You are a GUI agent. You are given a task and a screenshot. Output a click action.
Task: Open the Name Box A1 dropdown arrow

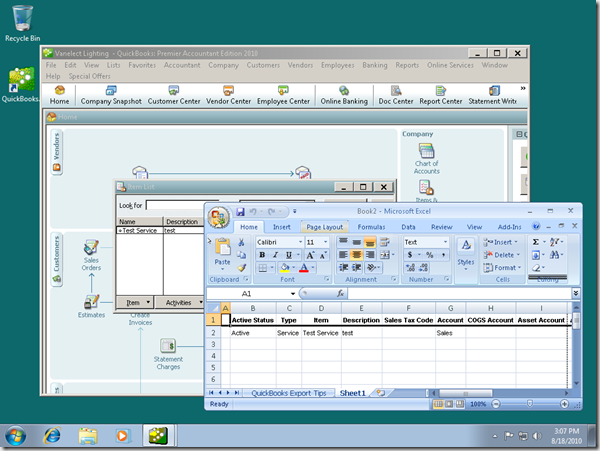coord(293,294)
